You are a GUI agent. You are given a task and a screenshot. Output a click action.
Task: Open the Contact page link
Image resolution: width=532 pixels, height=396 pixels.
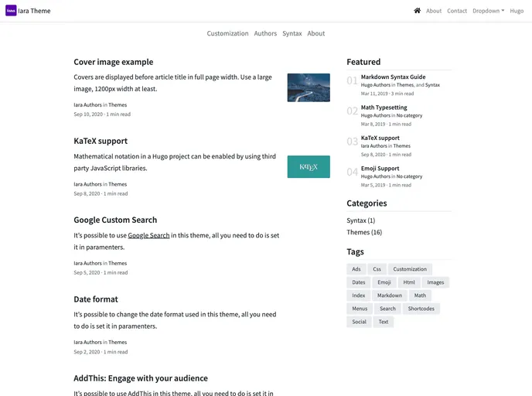pos(457,11)
